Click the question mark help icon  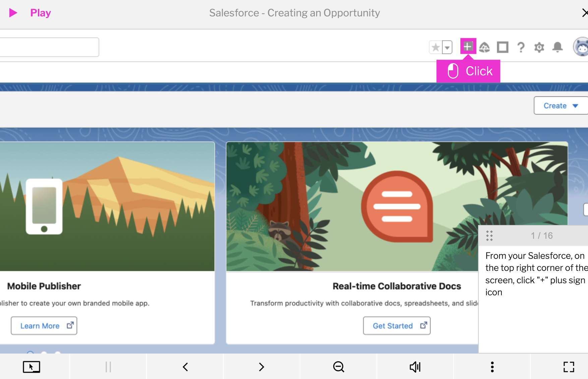pos(521,47)
